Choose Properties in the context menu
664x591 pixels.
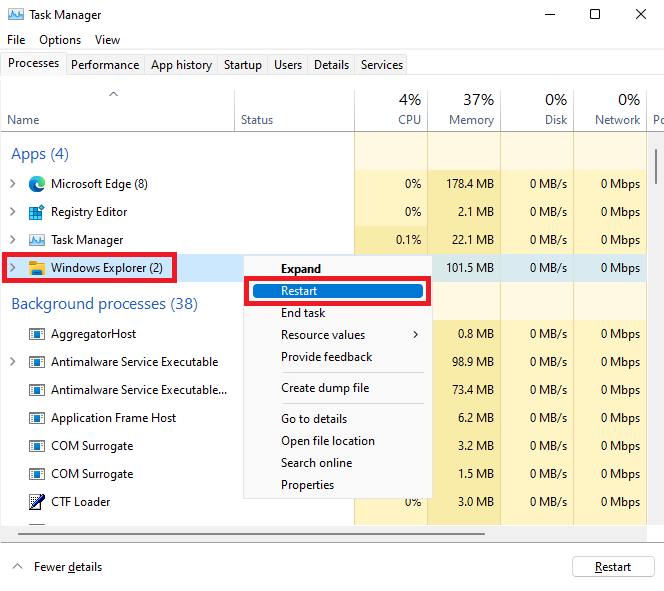click(x=338, y=485)
